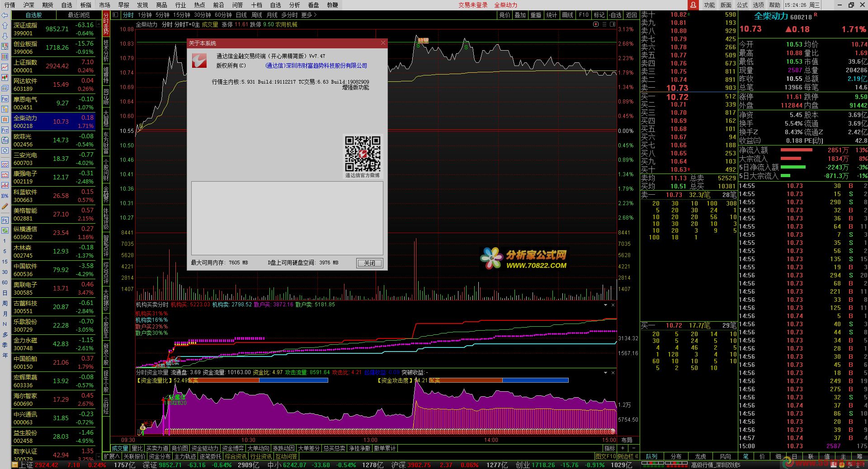This screenshot has width=868, height=469.
Task: Click the list lines icon above chart
Action: coord(604,24)
